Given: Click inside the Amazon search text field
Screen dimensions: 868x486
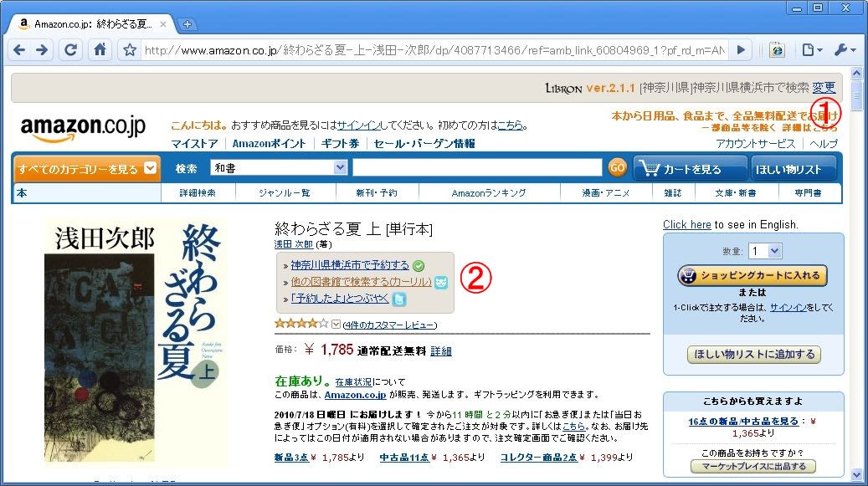Looking at the screenshot, I should [477, 168].
